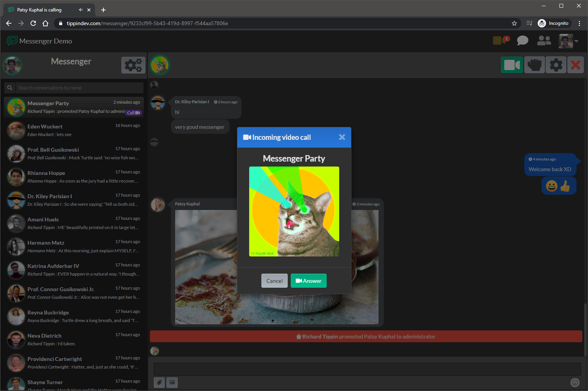Viewport: 588px width, 391px height.
Task: Click the emoji reaction message bubble
Action: (x=559, y=186)
